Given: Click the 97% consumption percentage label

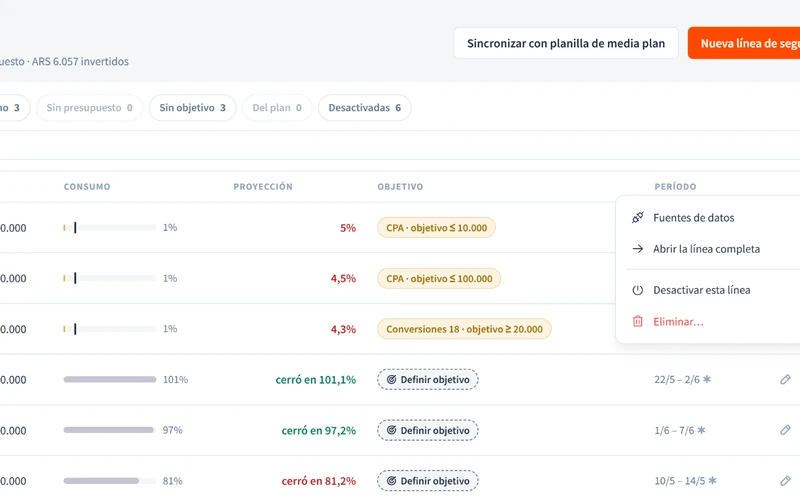Looking at the screenshot, I should [x=172, y=430].
